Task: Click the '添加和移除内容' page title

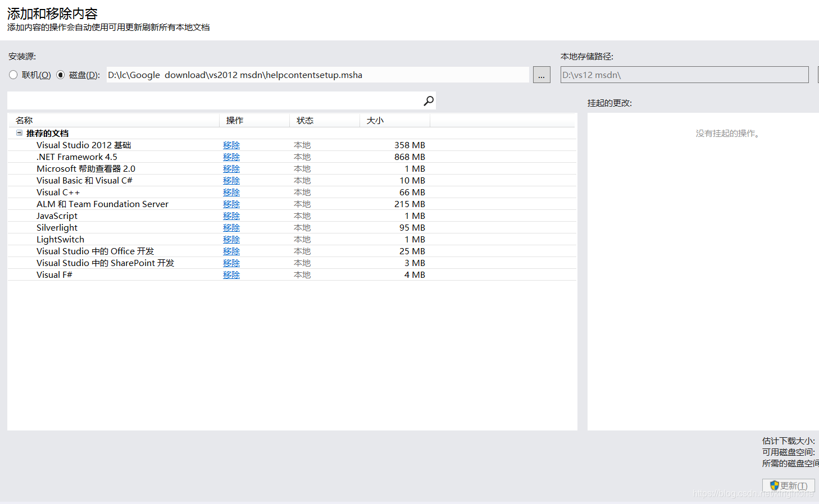Action: [52, 13]
